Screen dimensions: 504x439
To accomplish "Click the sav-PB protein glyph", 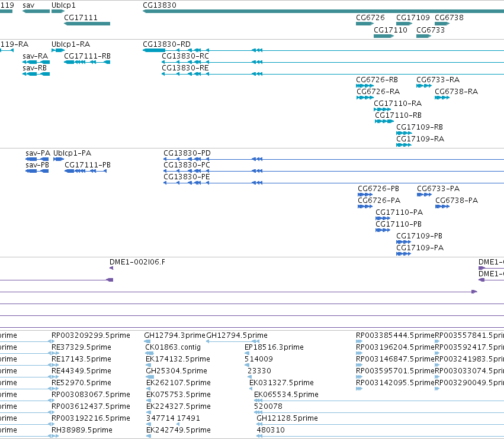I will [x=37, y=171].
